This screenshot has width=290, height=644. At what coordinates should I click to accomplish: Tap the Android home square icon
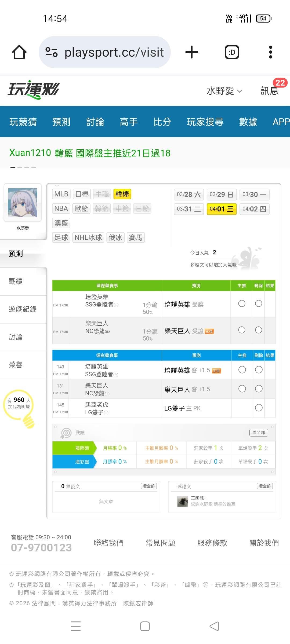[x=145, y=626]
